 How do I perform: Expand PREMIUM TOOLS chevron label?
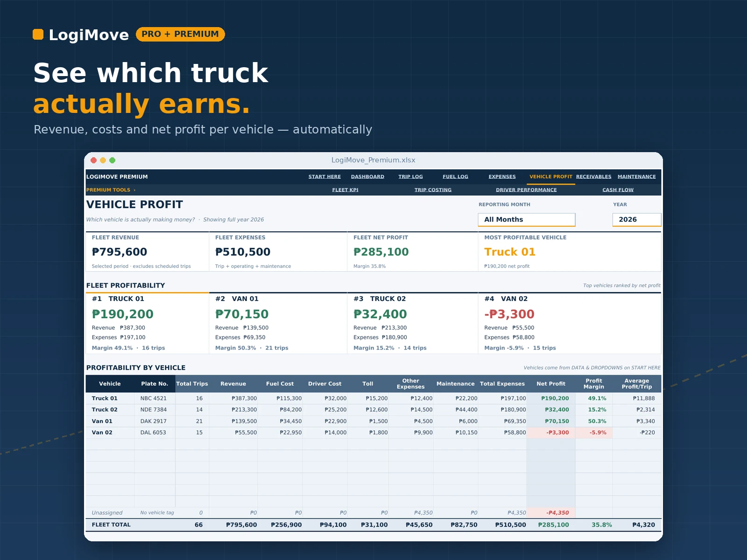pyautogui.click(x=111, y=190)
